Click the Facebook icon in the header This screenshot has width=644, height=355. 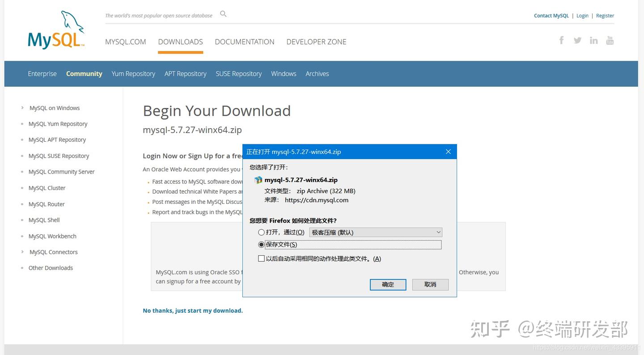click(561, 40)
